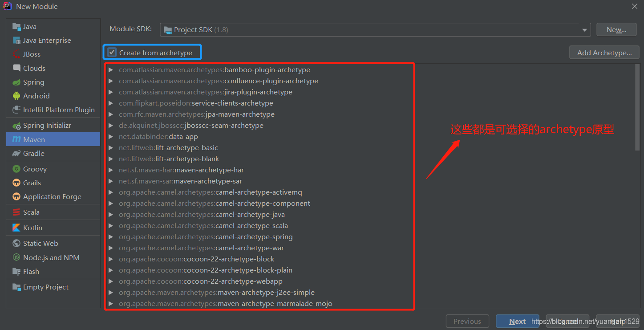
Task: Click the New... SDK button
Action: pos(616,30)
